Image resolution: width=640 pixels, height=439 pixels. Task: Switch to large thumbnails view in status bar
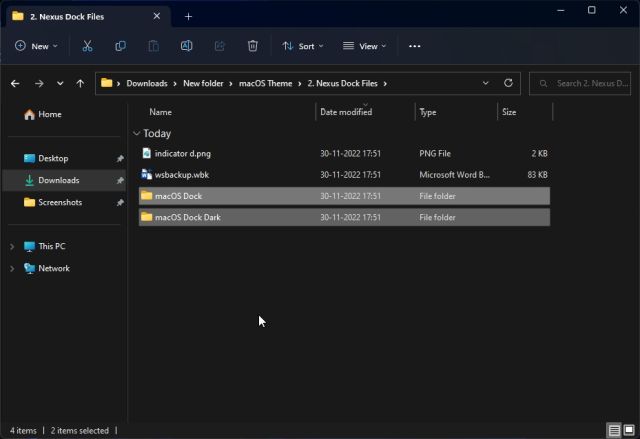pos(629,430)
